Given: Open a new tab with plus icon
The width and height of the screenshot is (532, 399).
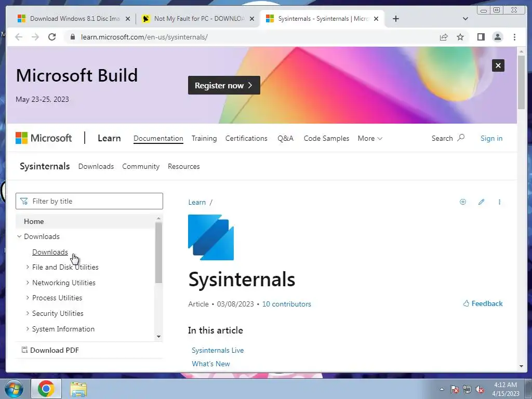Looking at the screenshot, I should tap(395, 19).
